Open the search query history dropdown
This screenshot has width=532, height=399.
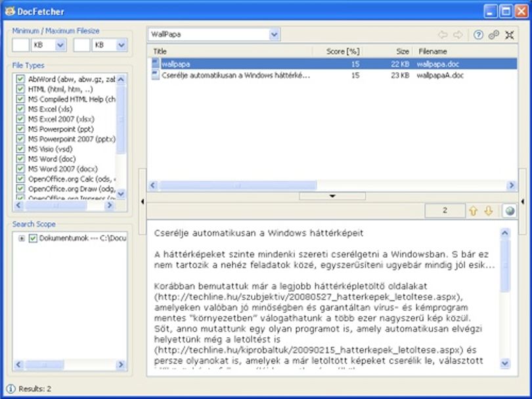coord(274,34)
